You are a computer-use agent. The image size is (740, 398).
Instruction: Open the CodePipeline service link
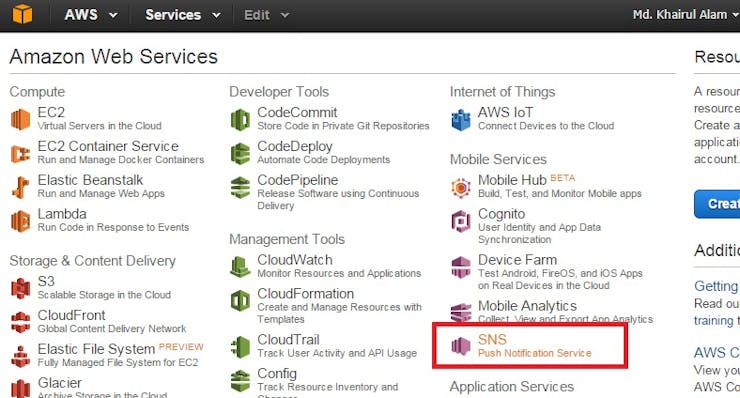(x=297, y=180)
